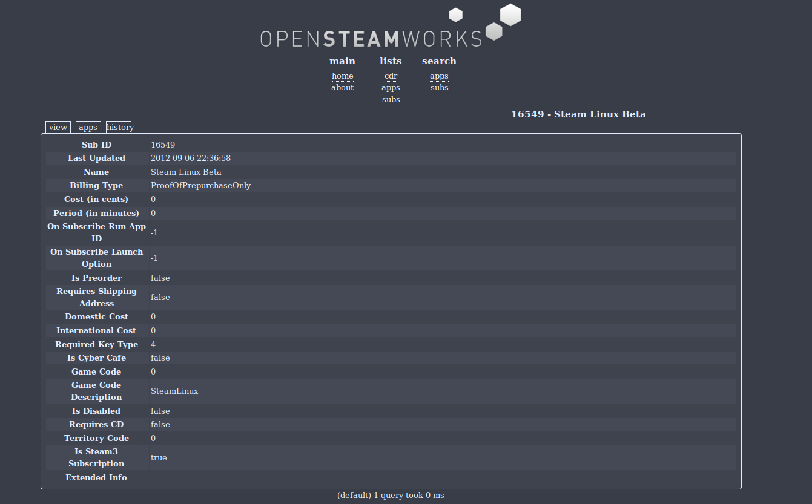Select the Sub ID value 16549

[163, 145]
